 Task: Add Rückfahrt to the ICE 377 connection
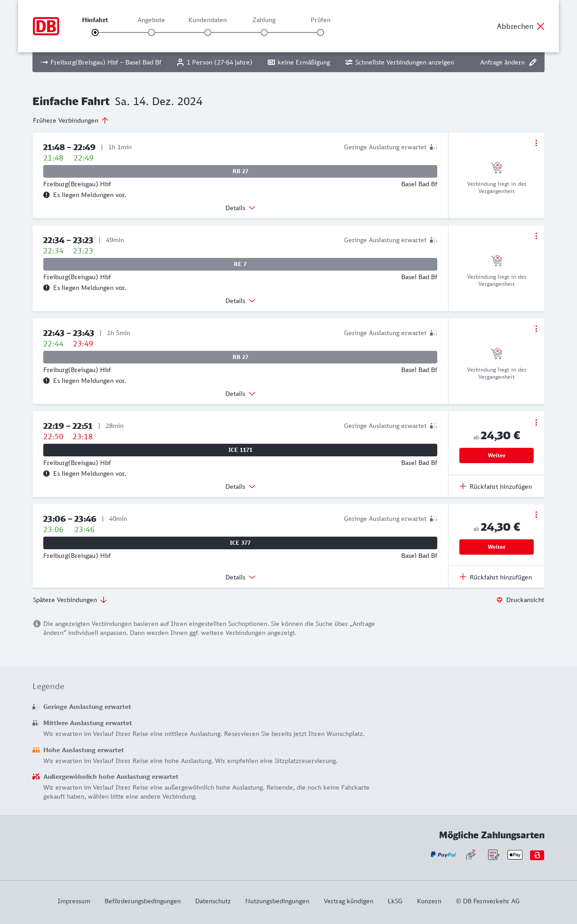[496, 577]
